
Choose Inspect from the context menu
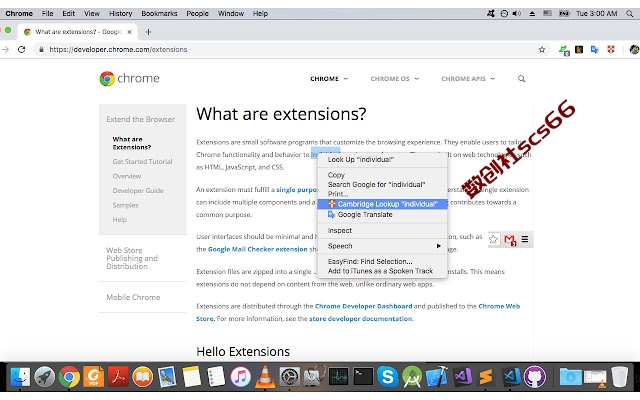tap(382, 231)
